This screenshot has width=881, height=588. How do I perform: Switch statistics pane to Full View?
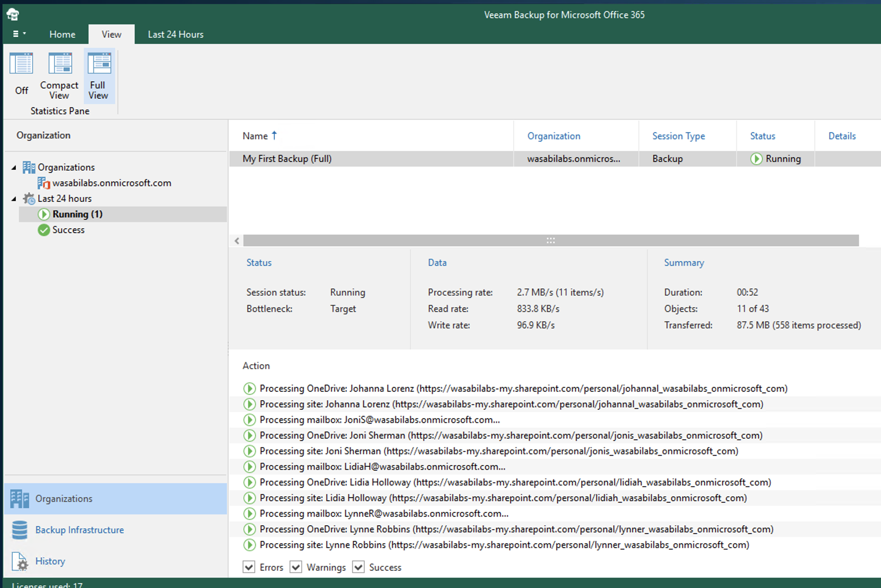[x=99, y=76]
